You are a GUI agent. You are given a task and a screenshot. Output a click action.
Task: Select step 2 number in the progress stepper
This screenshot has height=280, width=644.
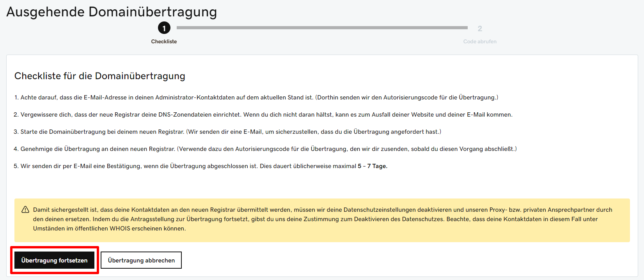point(480,28)
